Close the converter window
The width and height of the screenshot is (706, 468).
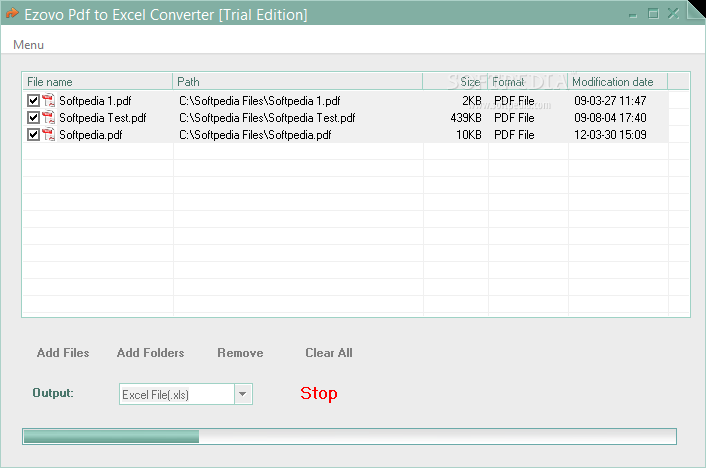673,14
